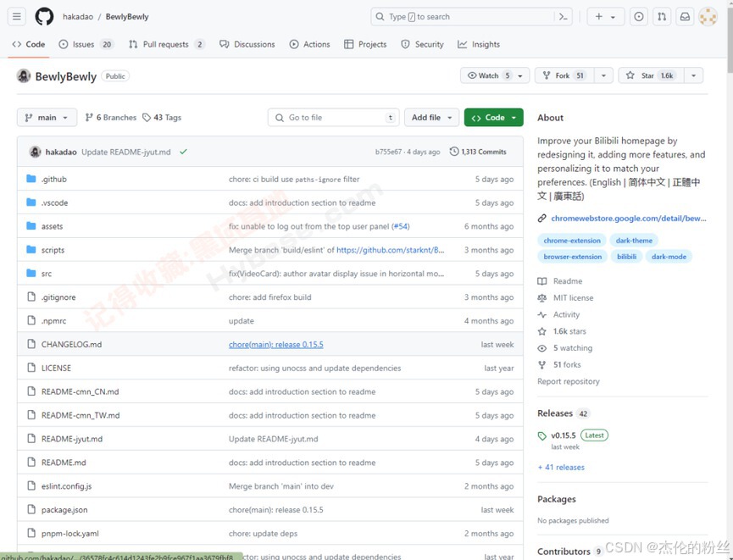This screenshot has width=733, height=560.
Task: Open the Projects tab
Action: (365, 44)
